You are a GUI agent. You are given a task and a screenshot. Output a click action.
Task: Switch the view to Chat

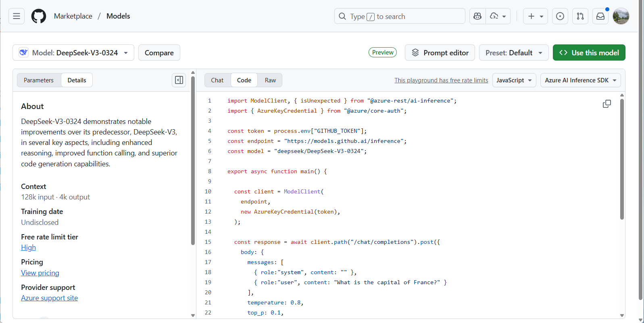pos(217,80)
